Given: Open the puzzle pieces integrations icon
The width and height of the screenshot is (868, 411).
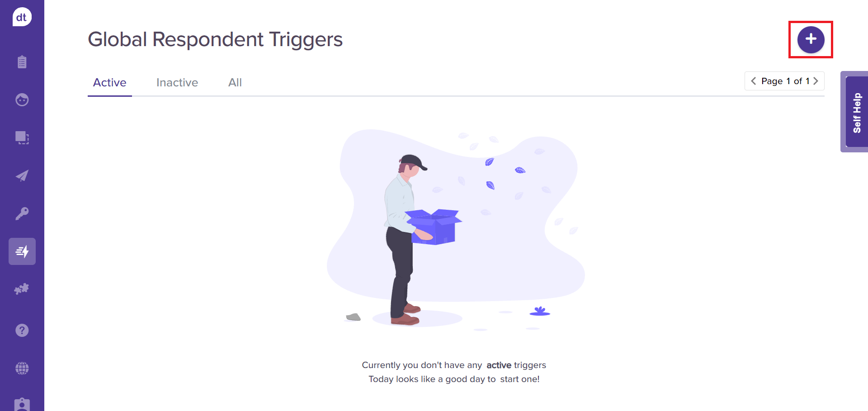Looking at the screenshot, I should point(22,289).
